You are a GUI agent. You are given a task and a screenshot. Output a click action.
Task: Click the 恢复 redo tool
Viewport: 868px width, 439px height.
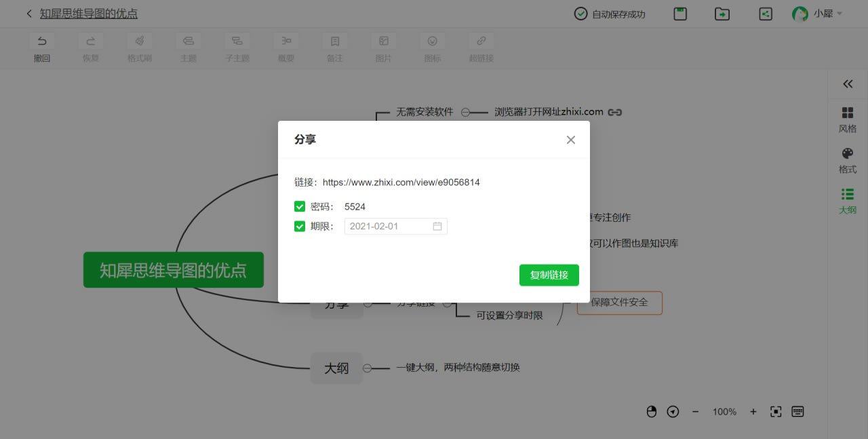point(91,47)
